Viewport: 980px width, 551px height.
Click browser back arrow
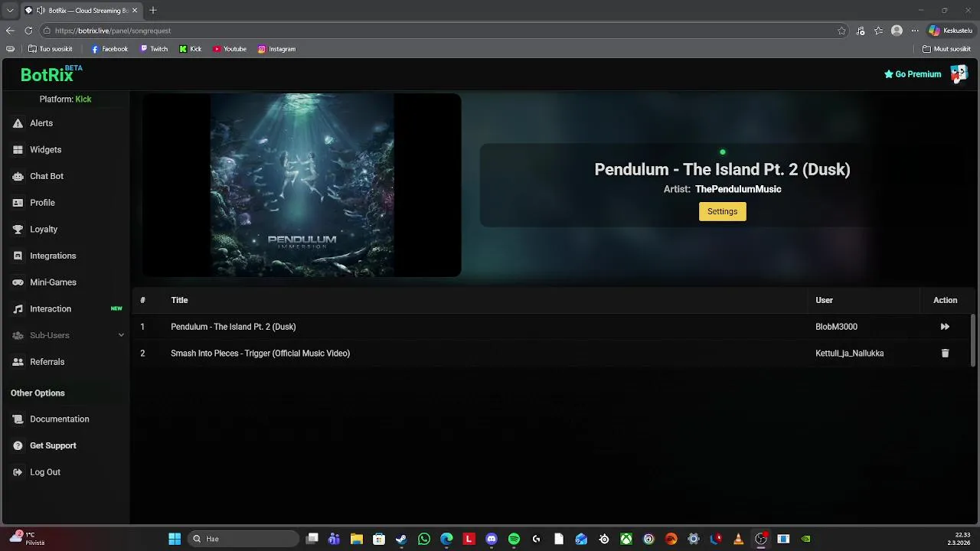pos(10,31)
